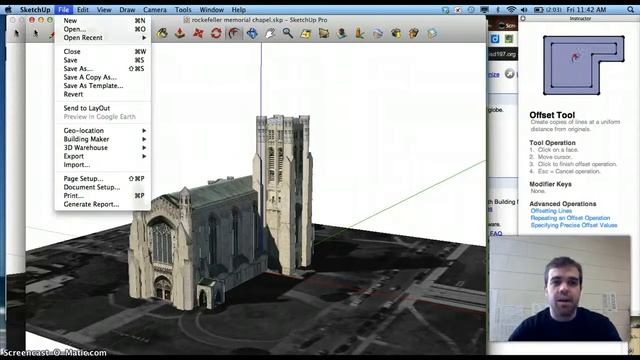Open the SketchUp application menu
This screenshot has width=640, height=360.
[35, 9]
